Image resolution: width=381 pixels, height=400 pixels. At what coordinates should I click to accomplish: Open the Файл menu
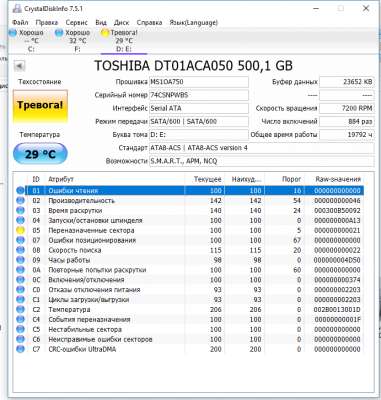pyautogui.click(x=20, y=23)
